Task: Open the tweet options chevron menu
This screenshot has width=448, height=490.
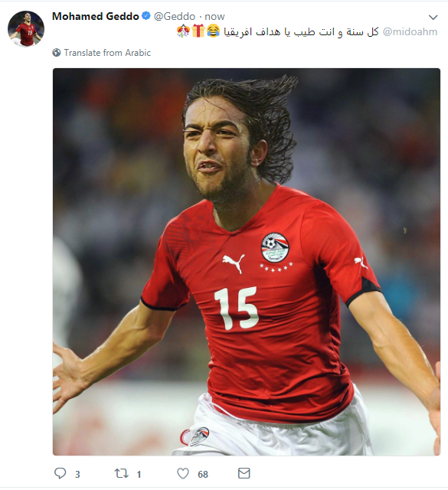Action: coord(433,17)
